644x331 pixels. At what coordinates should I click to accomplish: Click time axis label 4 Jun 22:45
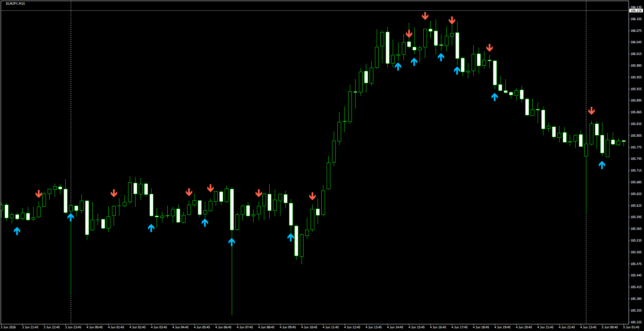(567, 327)
